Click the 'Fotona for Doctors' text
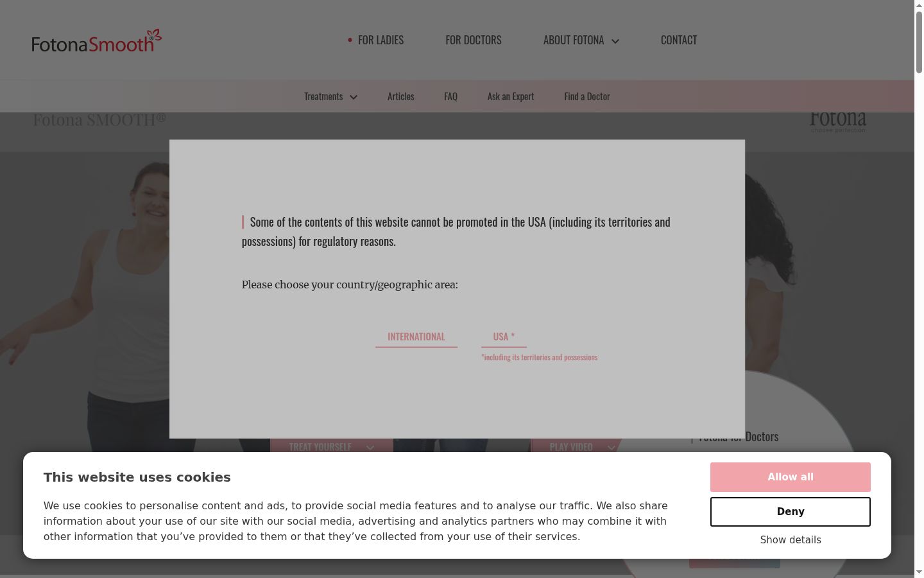This screenshot has height=578, width=924. pyautogui.click(x=739, y=437)
